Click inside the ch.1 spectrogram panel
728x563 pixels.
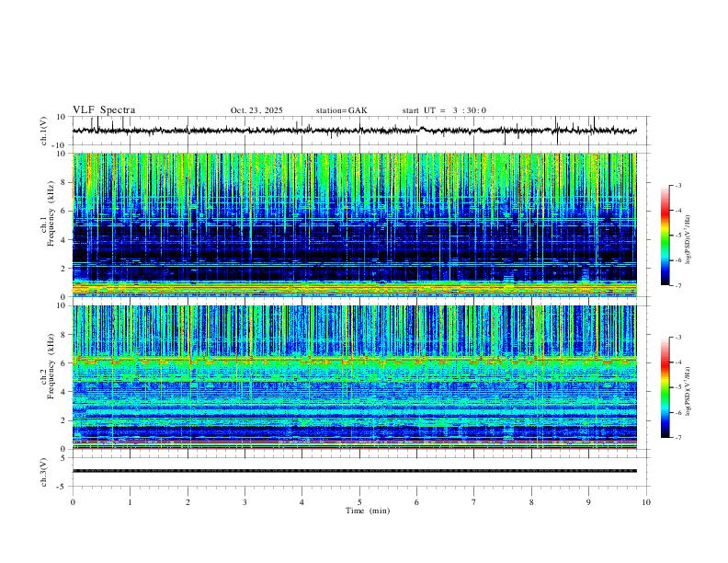(x=354, y=224)
